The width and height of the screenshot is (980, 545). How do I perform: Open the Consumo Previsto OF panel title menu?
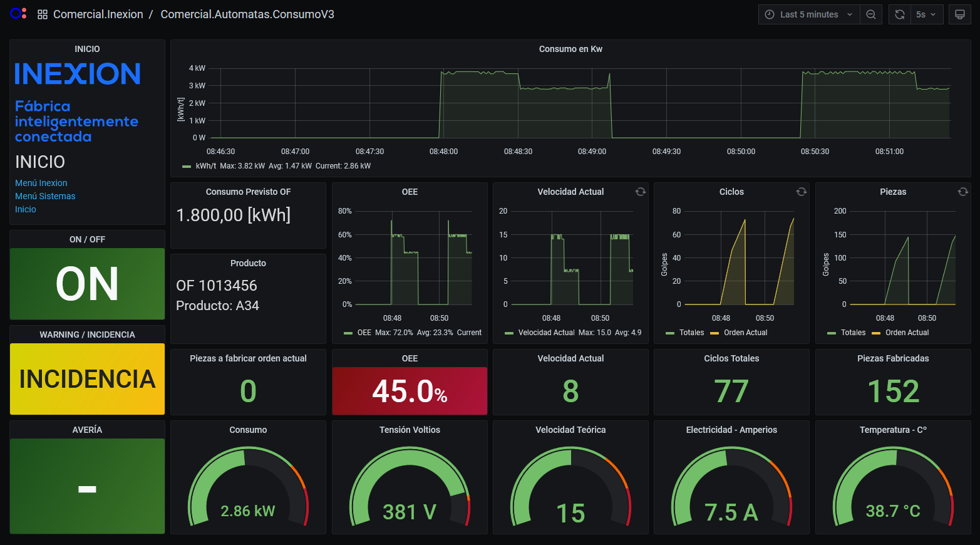248,192
